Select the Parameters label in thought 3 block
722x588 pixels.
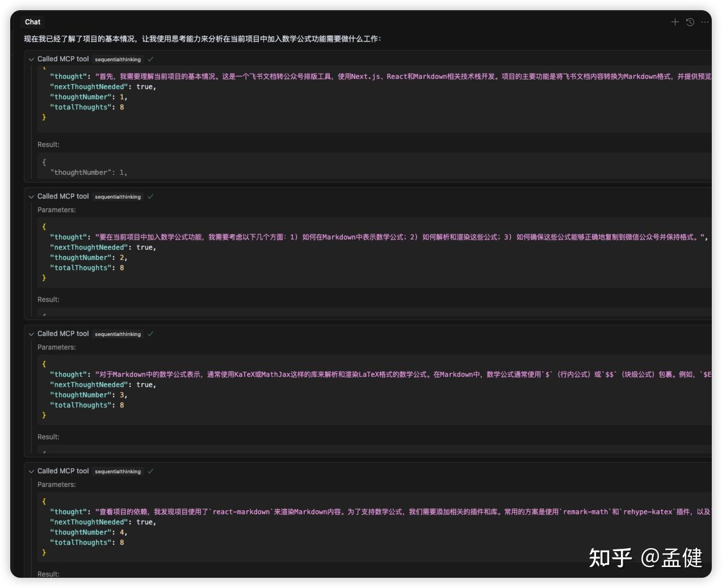pos(56,347)
